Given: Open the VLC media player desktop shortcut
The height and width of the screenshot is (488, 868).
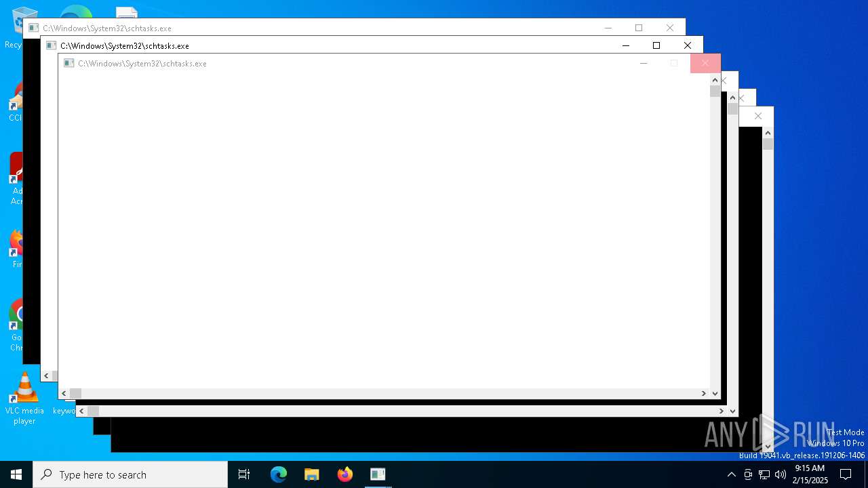Looking at the screenshot, I should click(x=24, y=399).
